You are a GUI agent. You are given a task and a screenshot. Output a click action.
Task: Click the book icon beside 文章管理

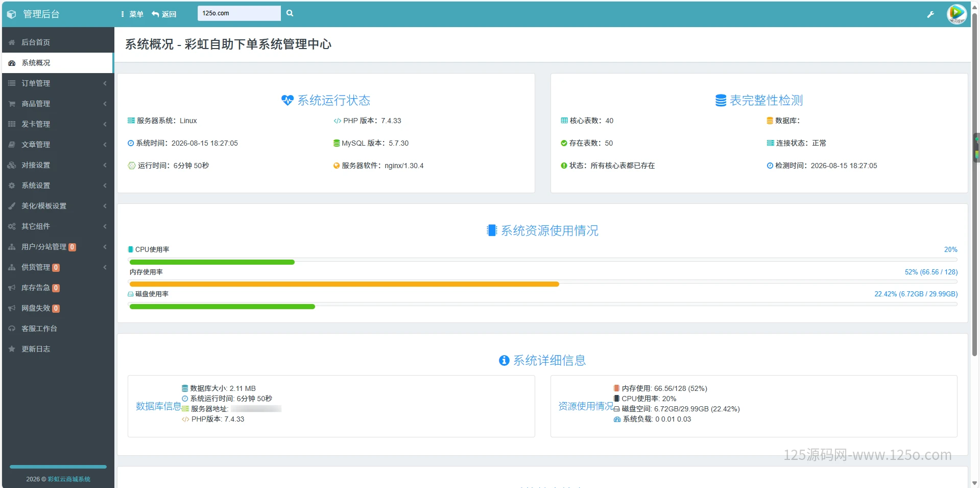click(x=12, y=145)
